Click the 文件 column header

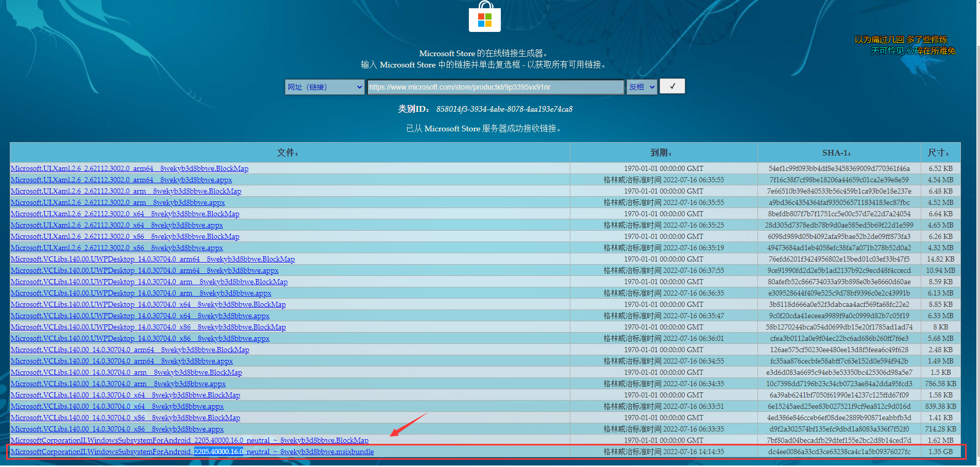coord(288,152)
